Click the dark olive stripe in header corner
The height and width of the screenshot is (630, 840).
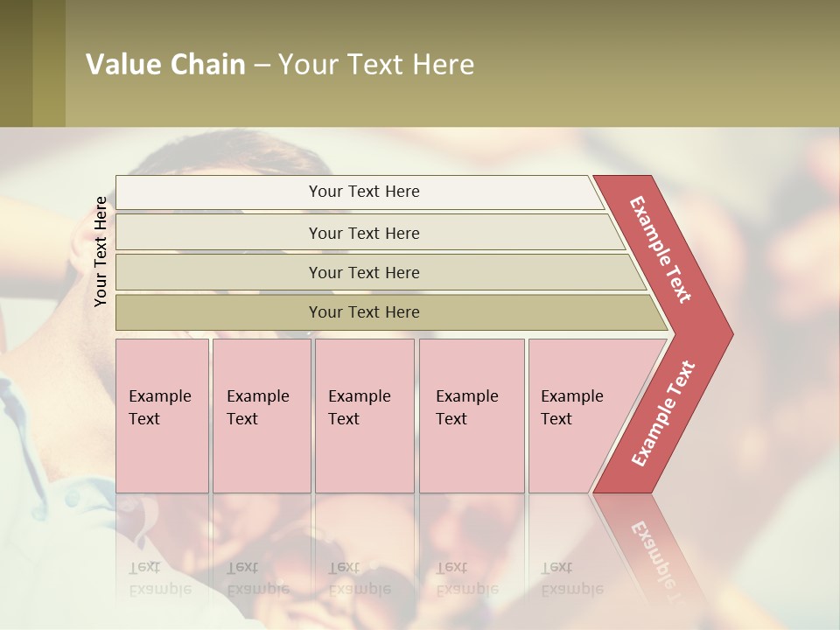16,63
